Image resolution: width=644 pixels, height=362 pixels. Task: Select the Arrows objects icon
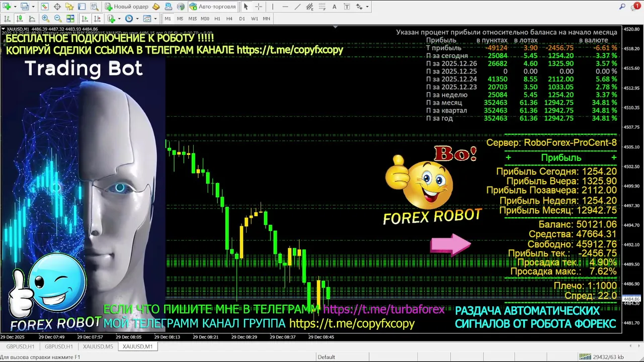tap(359, 7)
